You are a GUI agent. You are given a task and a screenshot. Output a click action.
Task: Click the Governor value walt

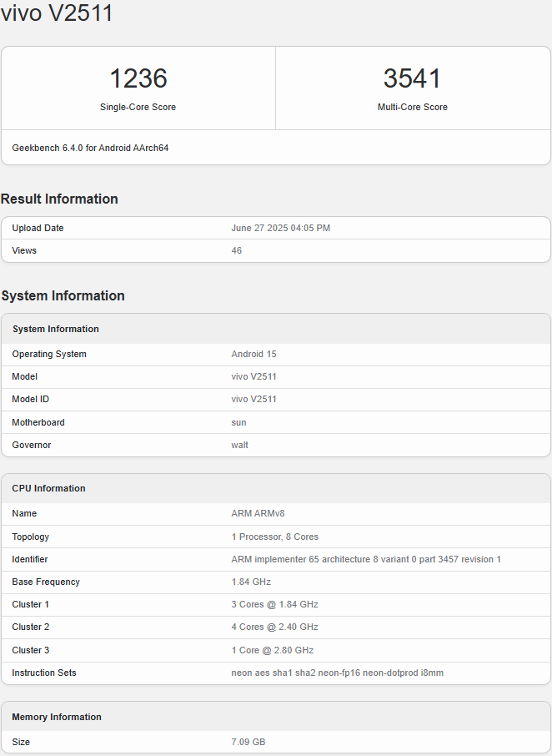pos(239,445)
